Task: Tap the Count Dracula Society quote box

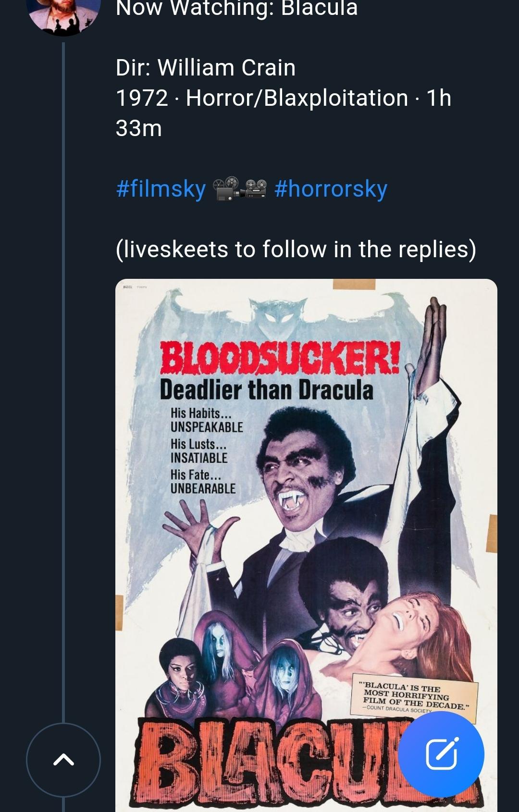Action: [x=416, y=698]
